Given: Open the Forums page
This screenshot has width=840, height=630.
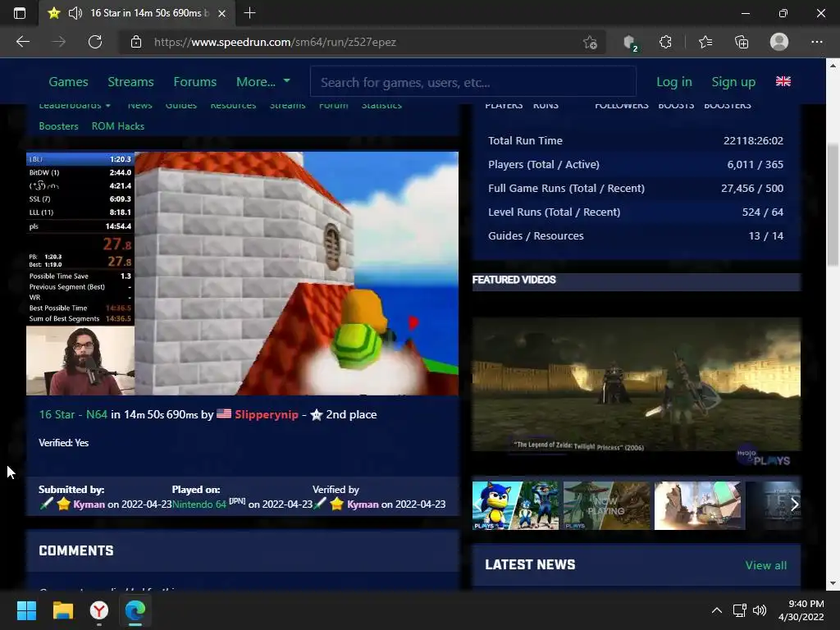Looking at the screenshot, I should click(x=195, y=82).
